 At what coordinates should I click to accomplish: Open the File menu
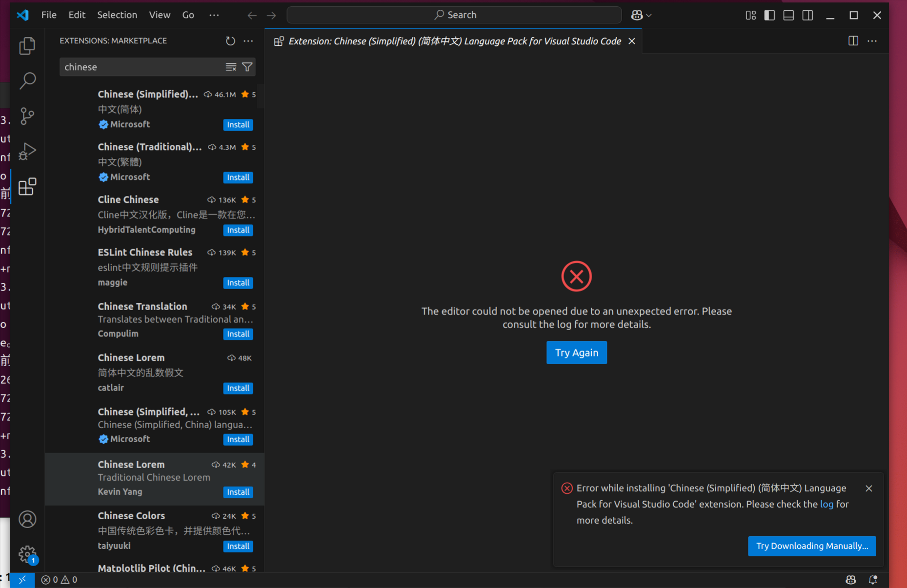(x=49, y=15)
